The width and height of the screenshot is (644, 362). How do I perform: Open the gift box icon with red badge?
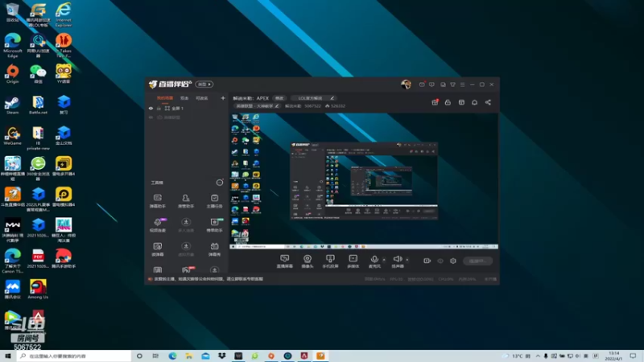435,102
